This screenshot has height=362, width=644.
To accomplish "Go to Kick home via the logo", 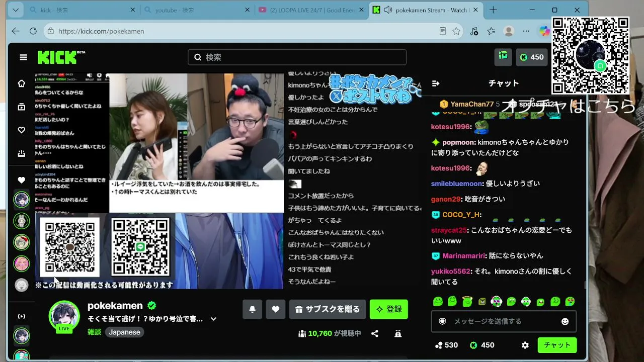I will [x=61, y=57].
